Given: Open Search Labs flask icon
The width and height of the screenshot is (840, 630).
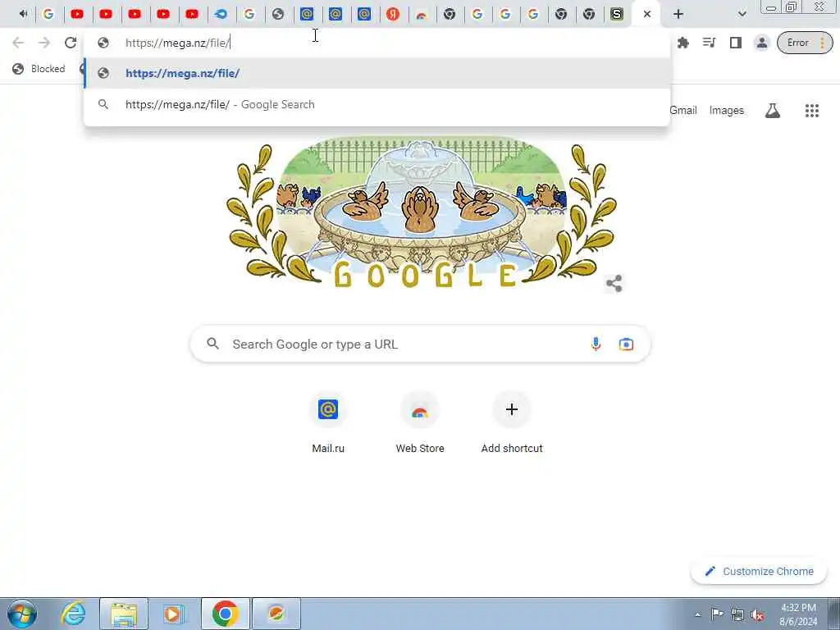Looking at the screenshot, I should click(772, 111).
